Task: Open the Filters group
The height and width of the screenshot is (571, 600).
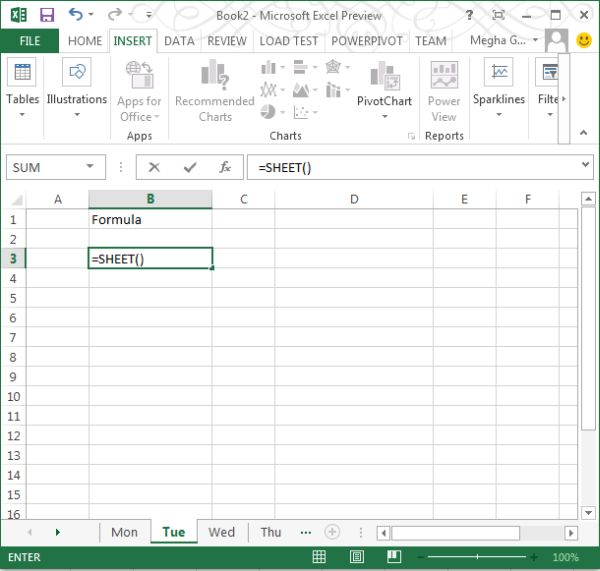Action: coord(548,88)
